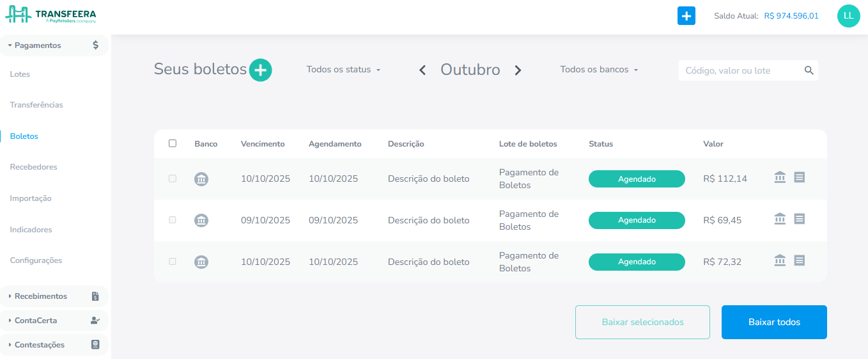Click the search magnifier icon

(809, 70)
